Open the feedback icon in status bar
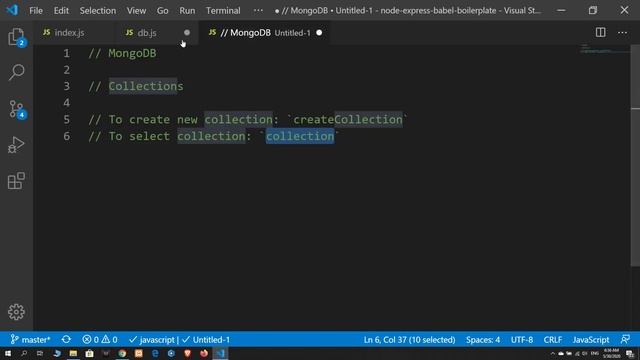 [625, 339]
